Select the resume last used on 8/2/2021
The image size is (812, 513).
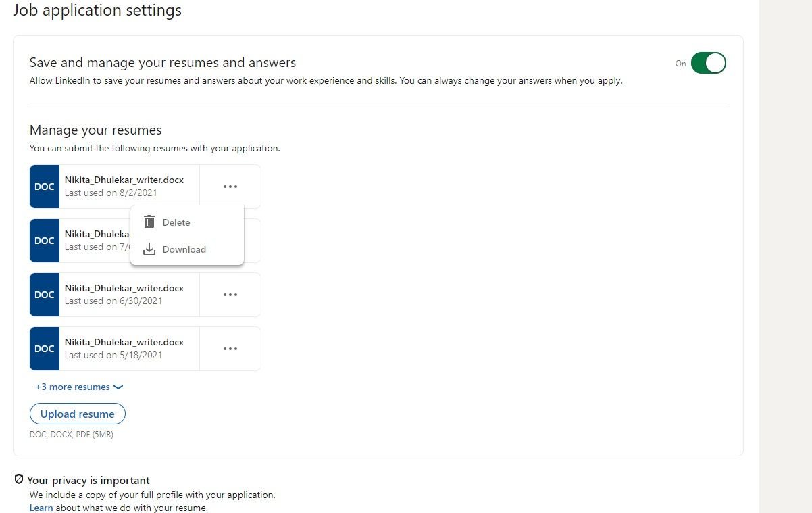point(124,187)
